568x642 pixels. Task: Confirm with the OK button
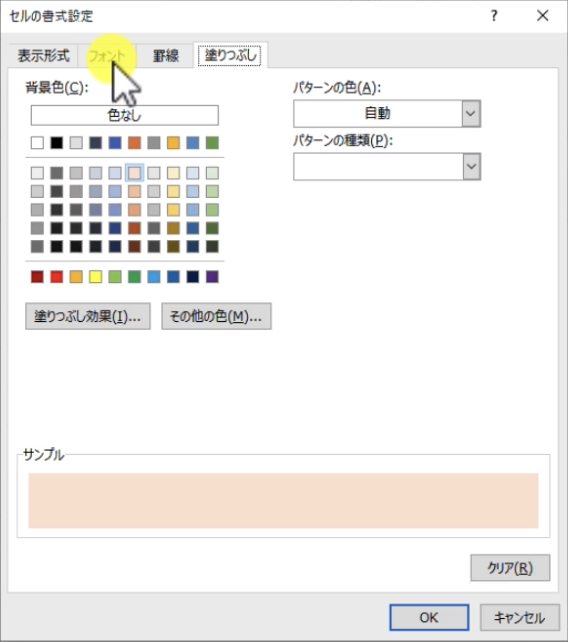[x=429, y=617]
